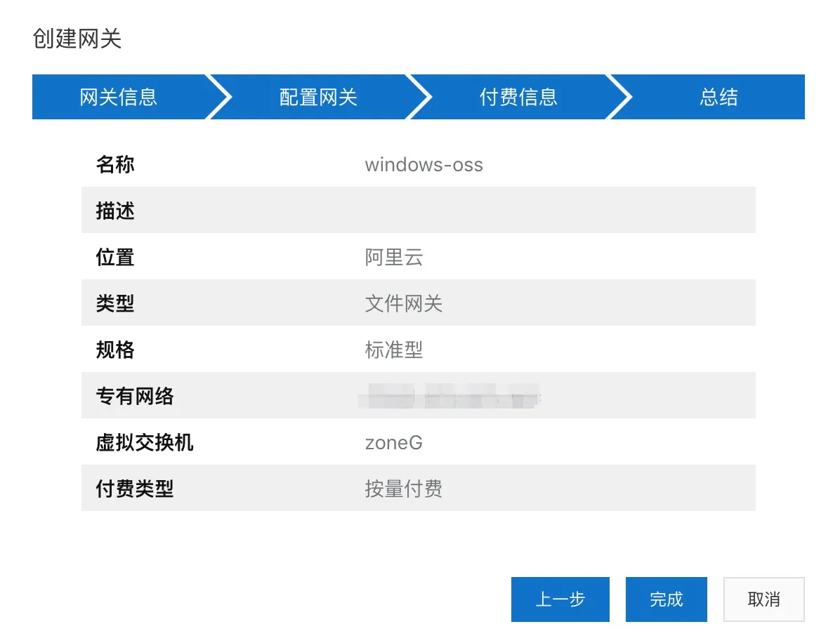The image size is (840, 643).
Task: Switch to the 配置网关 step
Action: click(x=318, y=97)
